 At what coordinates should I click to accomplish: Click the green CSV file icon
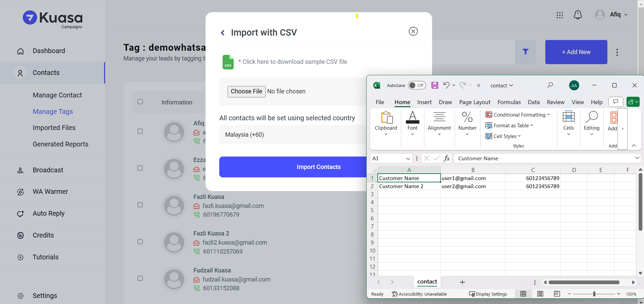[x=228, y=62]
